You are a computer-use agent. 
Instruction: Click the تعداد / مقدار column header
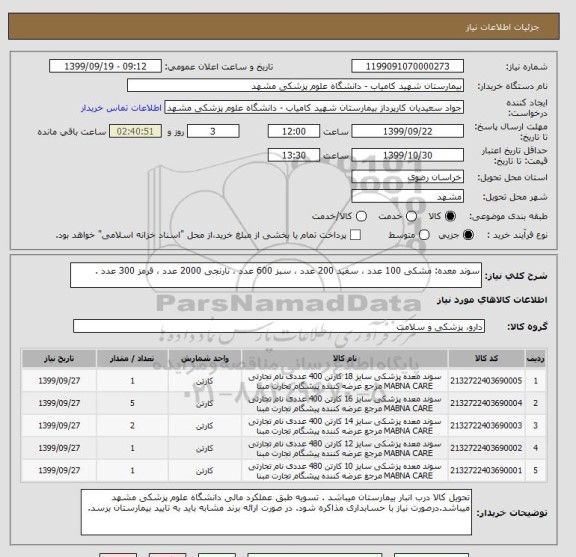coord(132,359)
